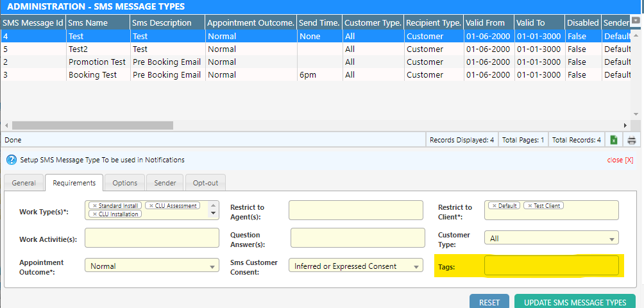
Task: Click the red close [X] link
Action: [x=620, y=160]
